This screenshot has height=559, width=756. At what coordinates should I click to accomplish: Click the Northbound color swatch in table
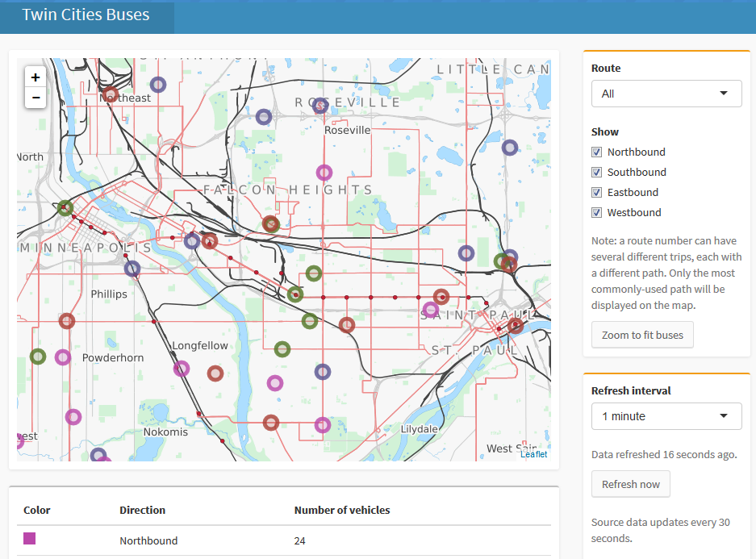tap(30, 538)
